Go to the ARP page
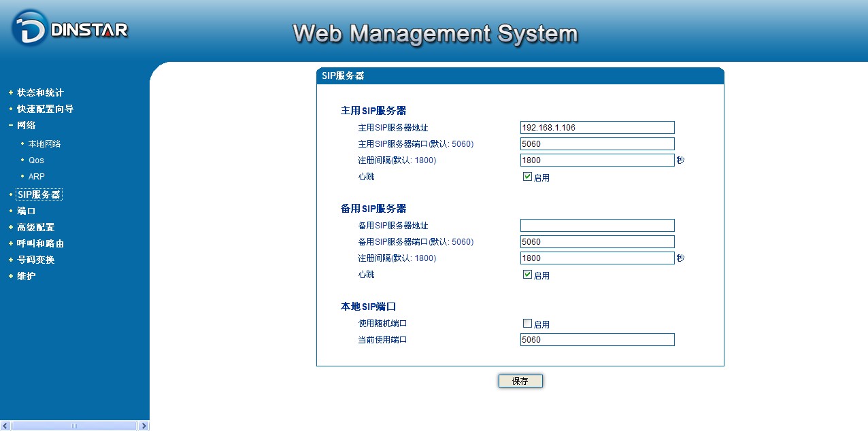Screen dimensions: 868x431 (37, 177)
